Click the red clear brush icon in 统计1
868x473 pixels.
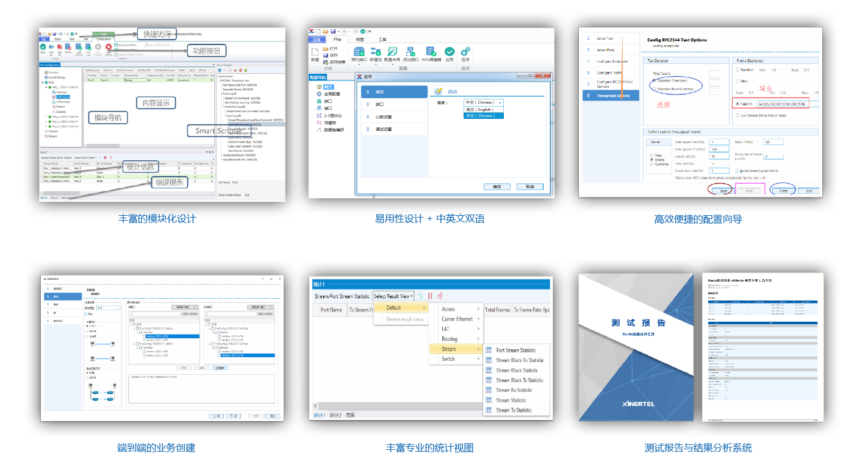(x=439, y=296)
